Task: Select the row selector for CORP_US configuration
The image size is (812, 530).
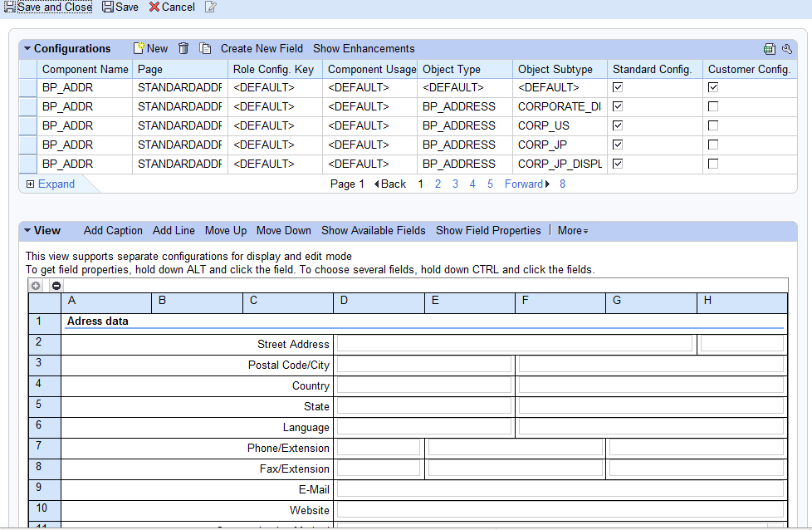Action: [28, 125]
